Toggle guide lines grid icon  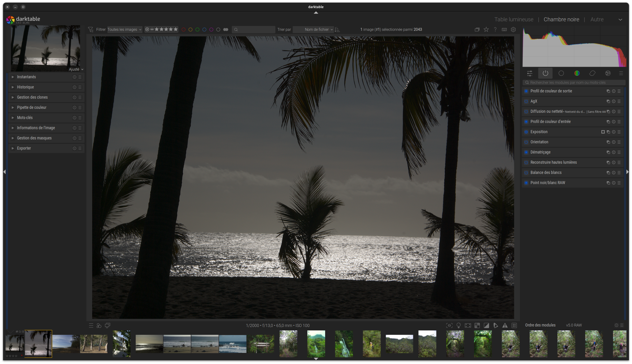pos(514,325)
